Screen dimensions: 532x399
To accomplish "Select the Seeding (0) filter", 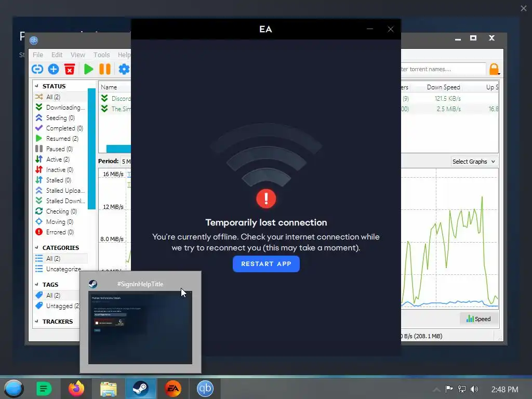I will click(60, 118).
